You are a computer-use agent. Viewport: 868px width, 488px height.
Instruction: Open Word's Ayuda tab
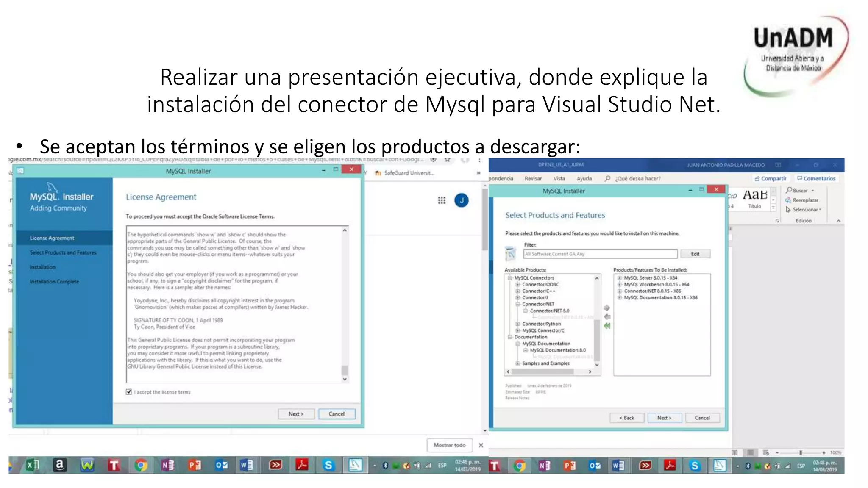click(x=584, y=179)
